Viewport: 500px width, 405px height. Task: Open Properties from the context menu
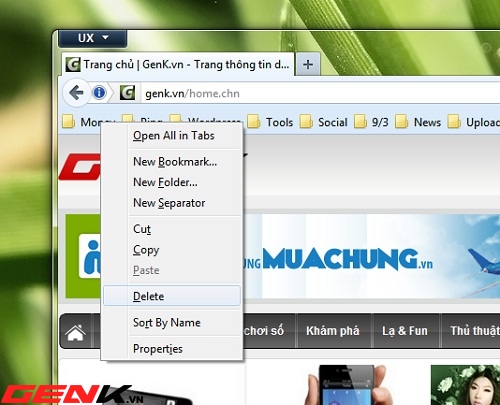(x=172, y=349)
